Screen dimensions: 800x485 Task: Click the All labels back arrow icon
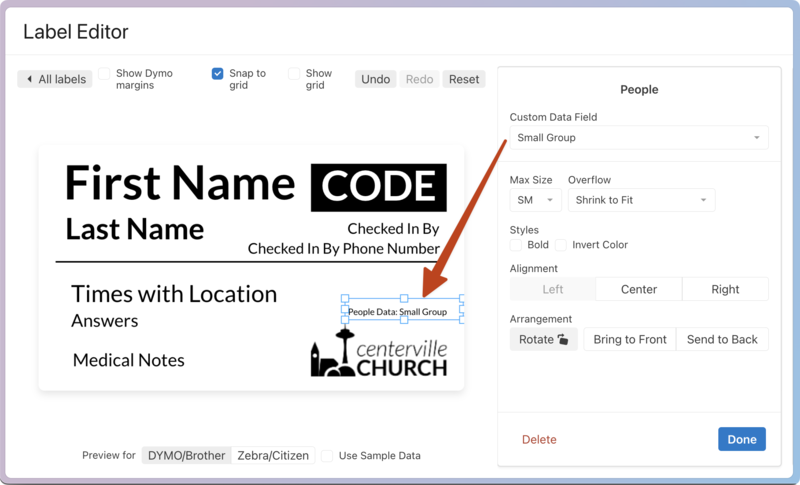pos(29,79)
